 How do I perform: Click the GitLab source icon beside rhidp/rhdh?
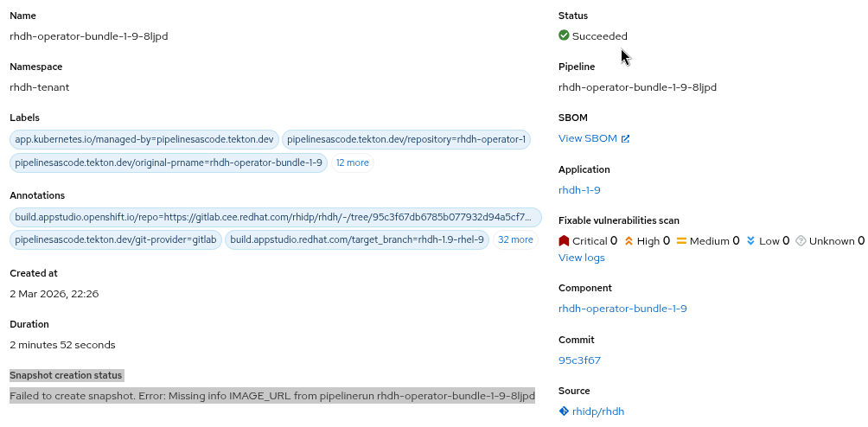(x=564, y=411)
